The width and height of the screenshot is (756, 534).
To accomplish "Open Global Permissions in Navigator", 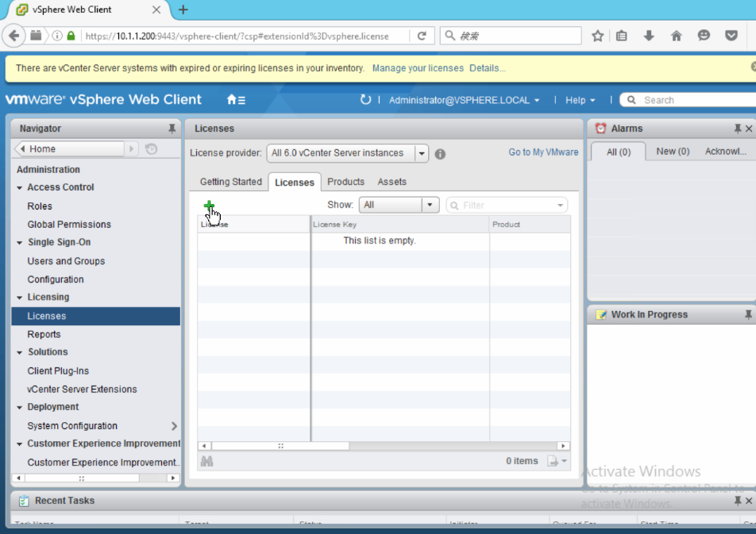I will (69, 225).
